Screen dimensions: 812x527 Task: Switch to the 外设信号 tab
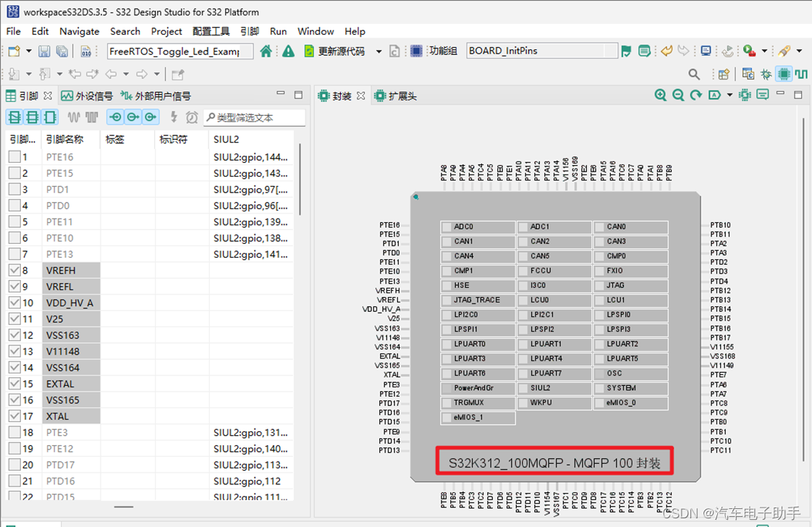click(87, 96)
